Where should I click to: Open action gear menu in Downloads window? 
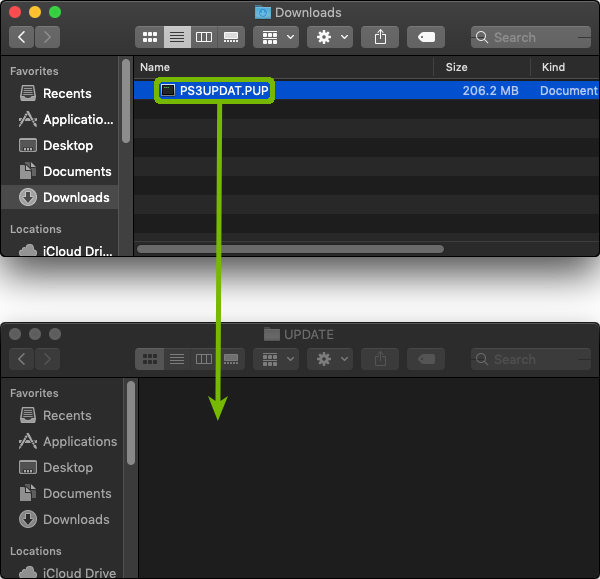coord(330,37)
